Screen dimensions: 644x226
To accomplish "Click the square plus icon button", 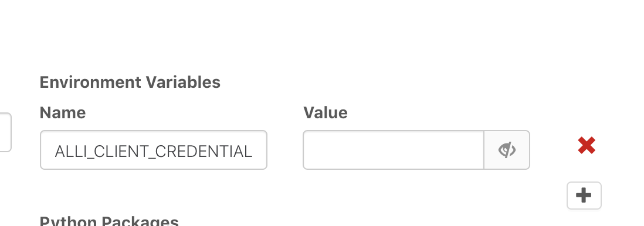I will [584, 196].
